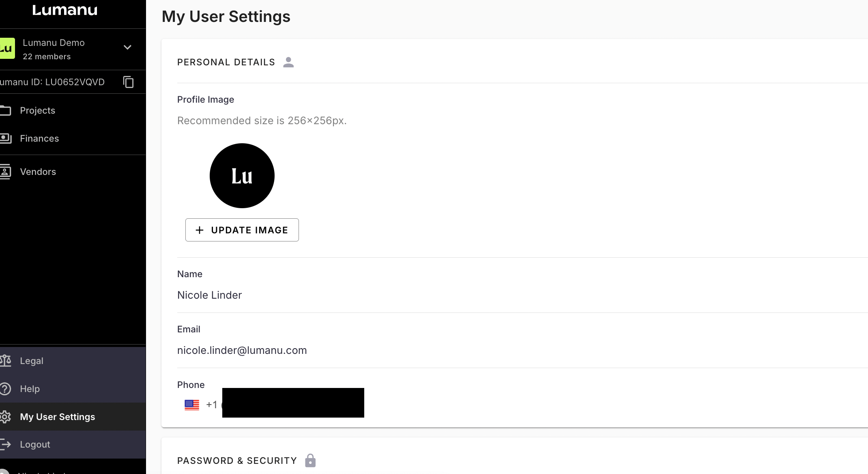Copy the Lumanu ID to clipboard
868x474 pixels.
128,82
